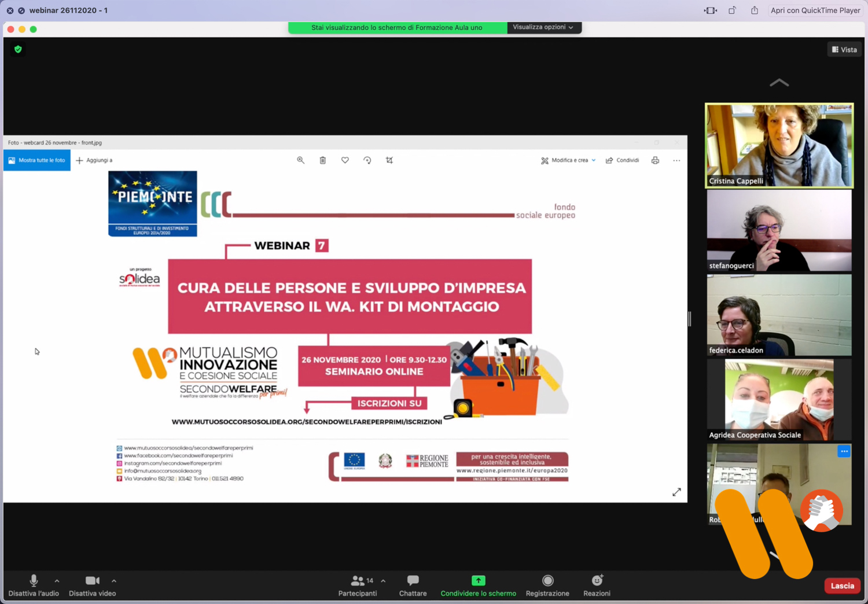868x604 pixels.
Task: Click the rotate icon in Quick Look bar
Action: coord(732,10)
